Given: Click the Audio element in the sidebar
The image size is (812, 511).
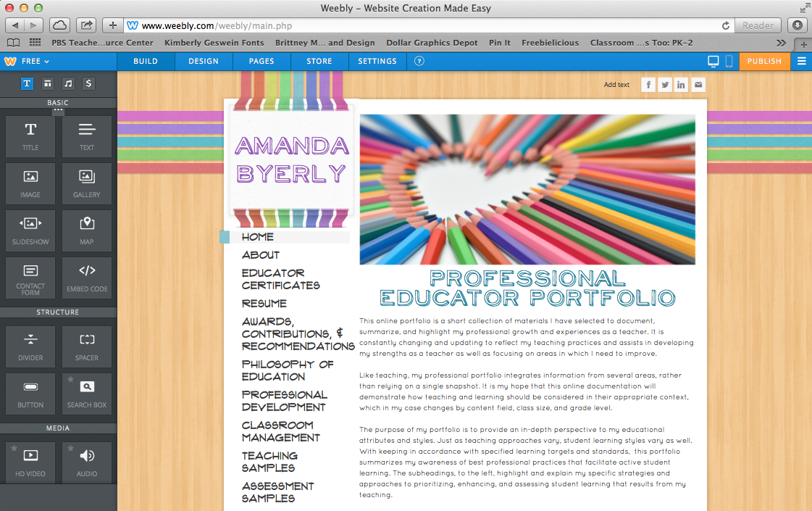Looking at the screenshot, I should pyautogui.click(x=86, y=462).
